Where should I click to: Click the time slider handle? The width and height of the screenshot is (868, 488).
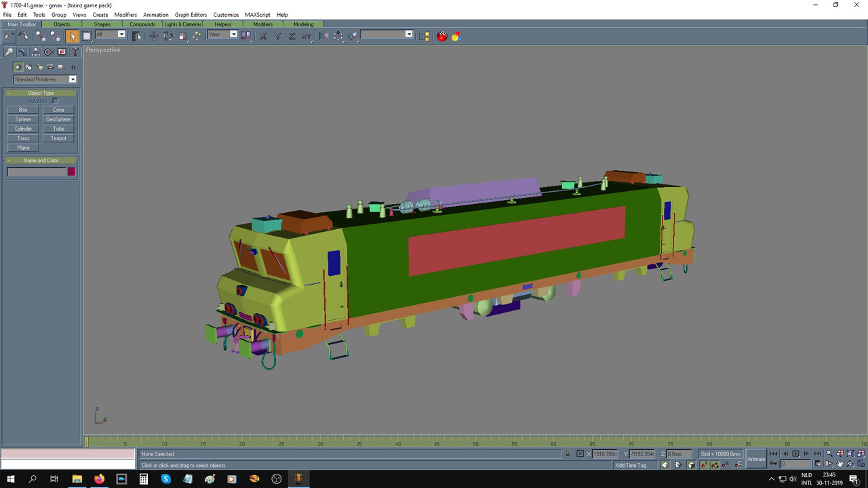tap(86, 442)
